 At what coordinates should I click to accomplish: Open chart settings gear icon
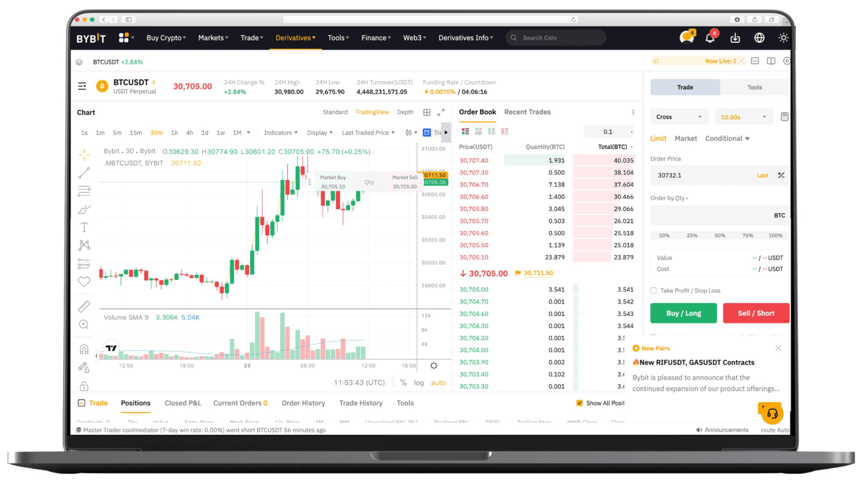coord(434,365)
